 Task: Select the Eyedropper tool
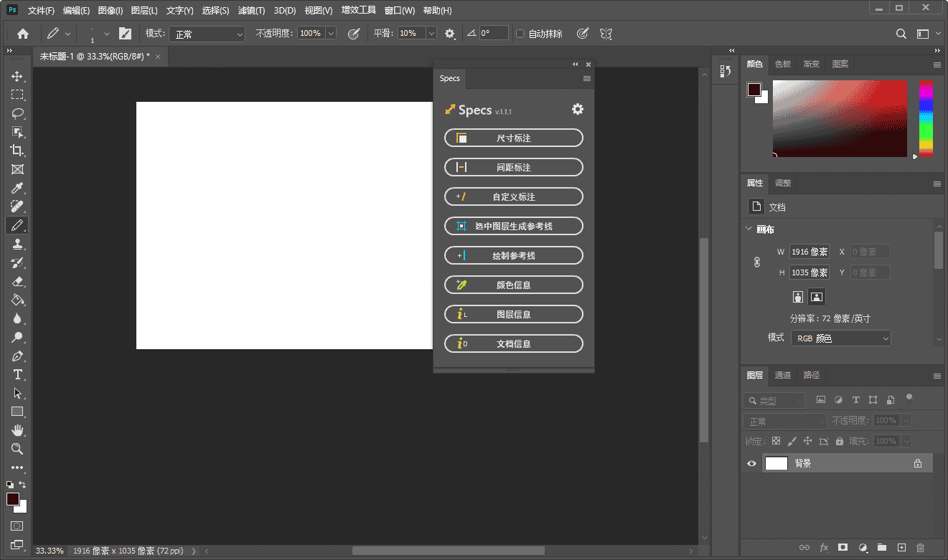click(17, 188)
